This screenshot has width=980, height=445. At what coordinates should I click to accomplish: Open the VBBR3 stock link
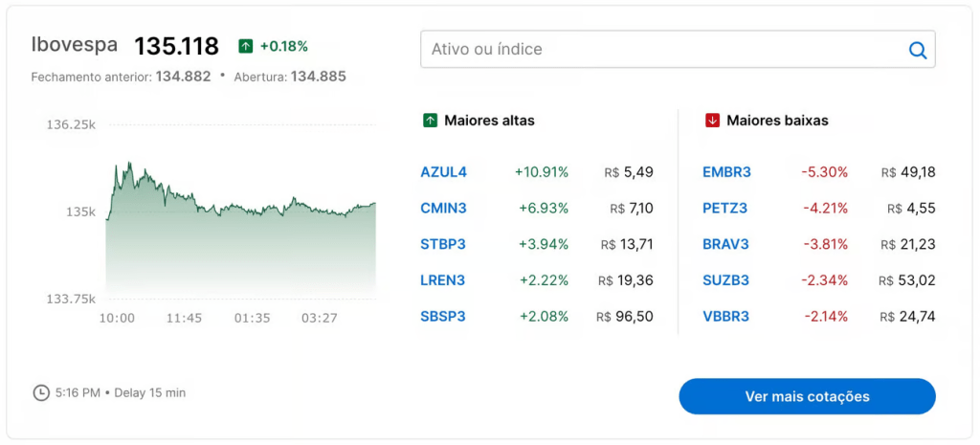pyautogui.click(x=725, y=316)
